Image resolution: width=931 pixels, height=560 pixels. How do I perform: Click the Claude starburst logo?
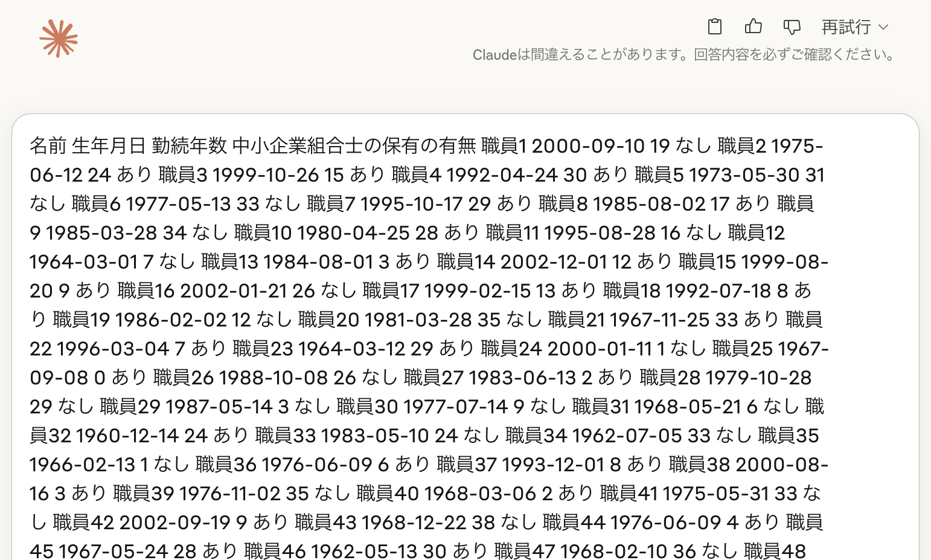(59, 39)
